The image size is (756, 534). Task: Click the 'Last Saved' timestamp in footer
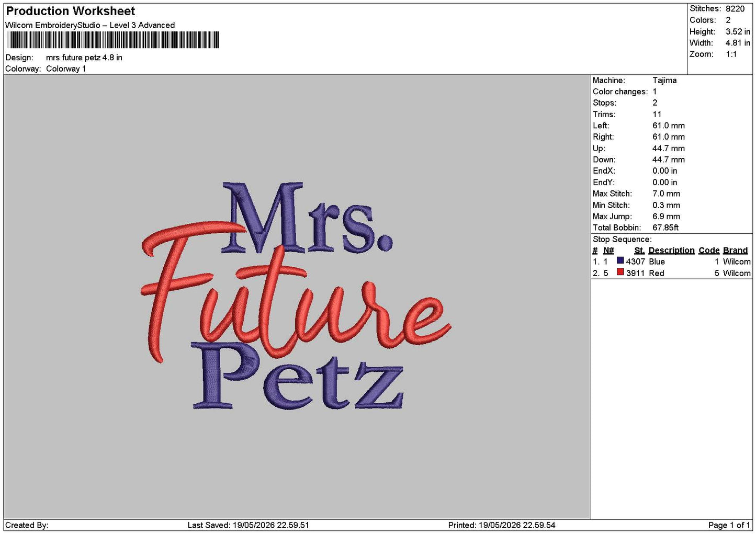point(249,525)
